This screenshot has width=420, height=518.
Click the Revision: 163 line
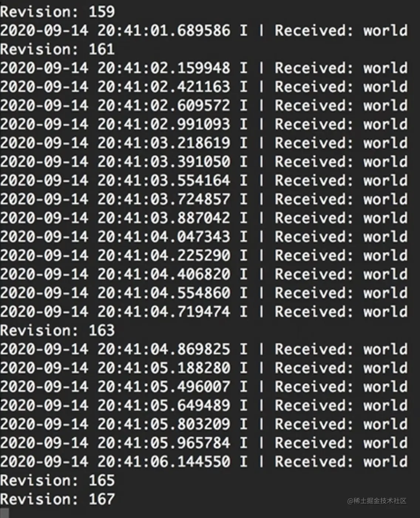click(x=57, y=330)
